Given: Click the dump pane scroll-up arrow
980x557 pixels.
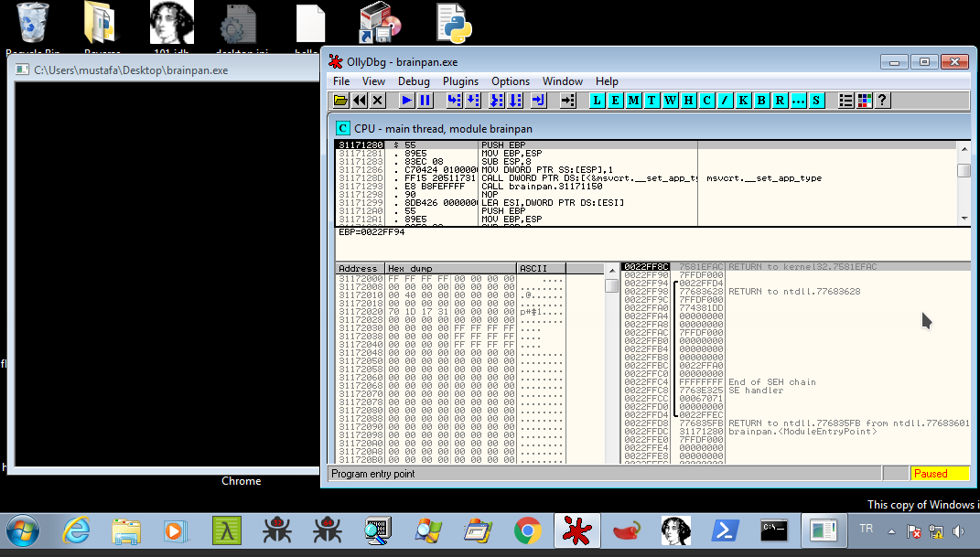Looking at the screenshot, I should pos(612,271).
